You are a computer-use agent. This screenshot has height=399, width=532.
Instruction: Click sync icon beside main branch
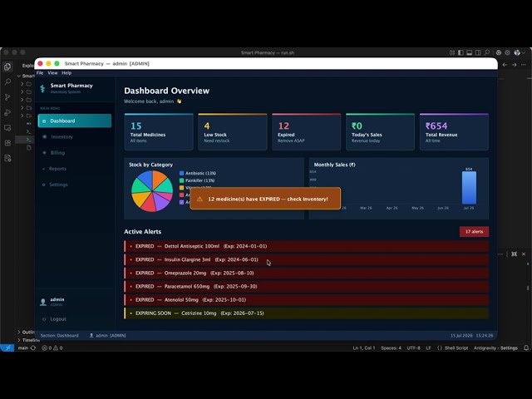point(33,347)
